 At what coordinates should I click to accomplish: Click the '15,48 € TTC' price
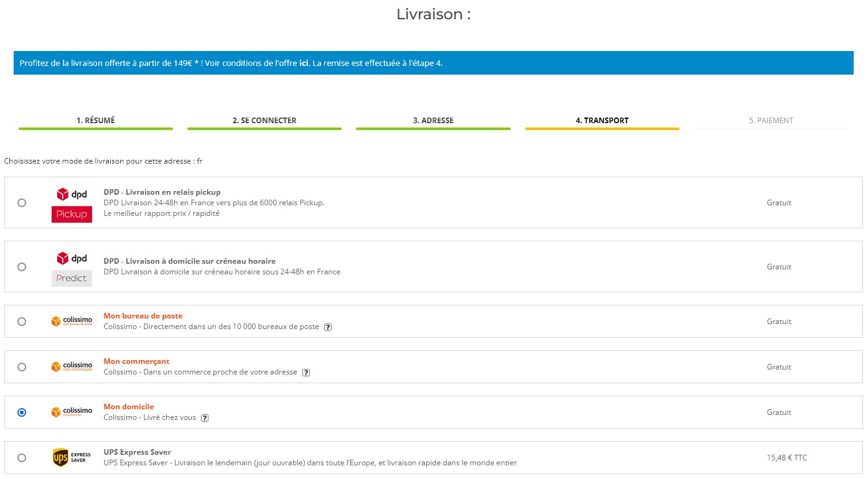tap(786, 458)
